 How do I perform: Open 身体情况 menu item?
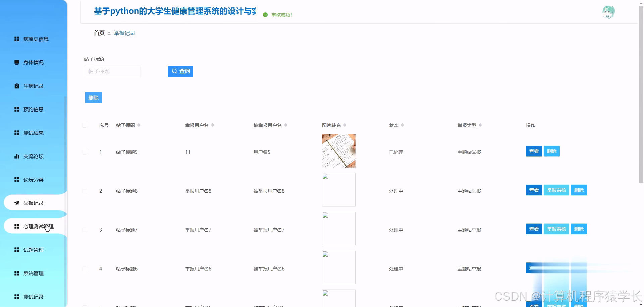coord(34,62)
